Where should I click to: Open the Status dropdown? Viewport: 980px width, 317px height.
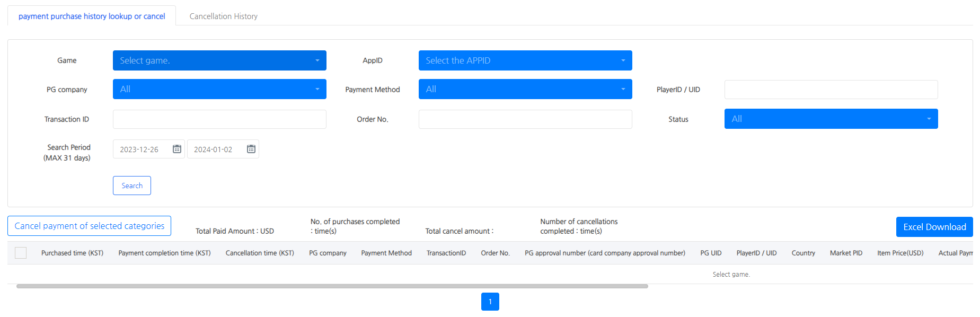pyautogui.click(x=831, y=119)
